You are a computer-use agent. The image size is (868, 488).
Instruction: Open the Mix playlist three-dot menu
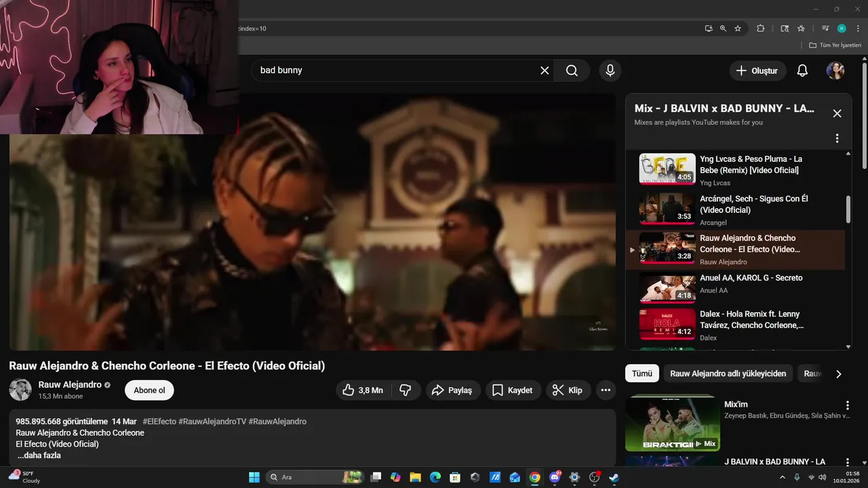click(x=837, y=138)
